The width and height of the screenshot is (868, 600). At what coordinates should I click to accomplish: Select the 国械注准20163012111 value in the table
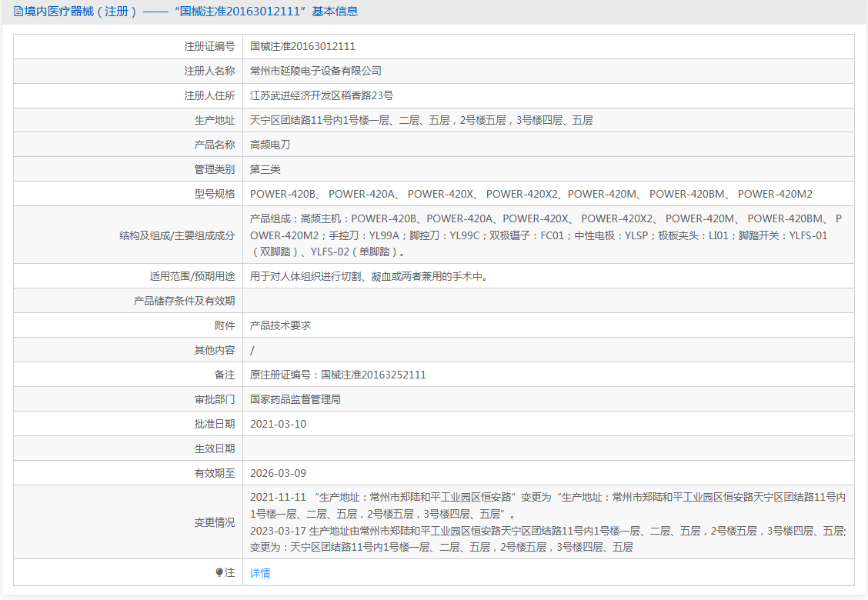(303, 46)
